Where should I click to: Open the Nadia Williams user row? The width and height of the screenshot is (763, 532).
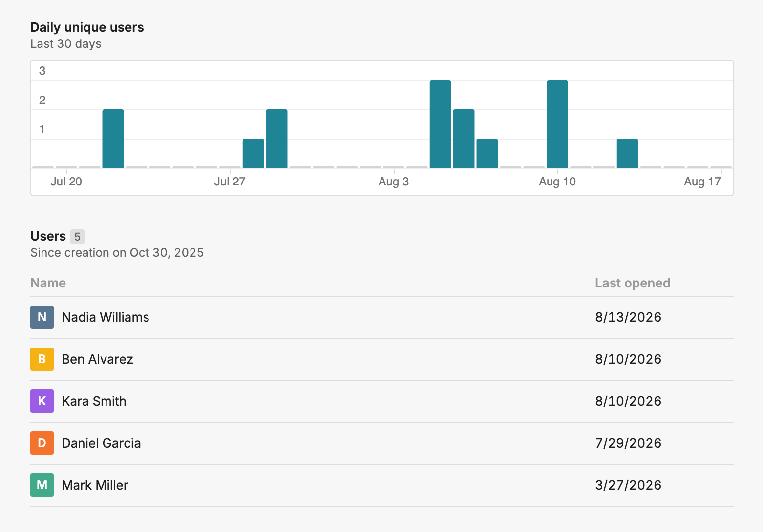(382, 317)
